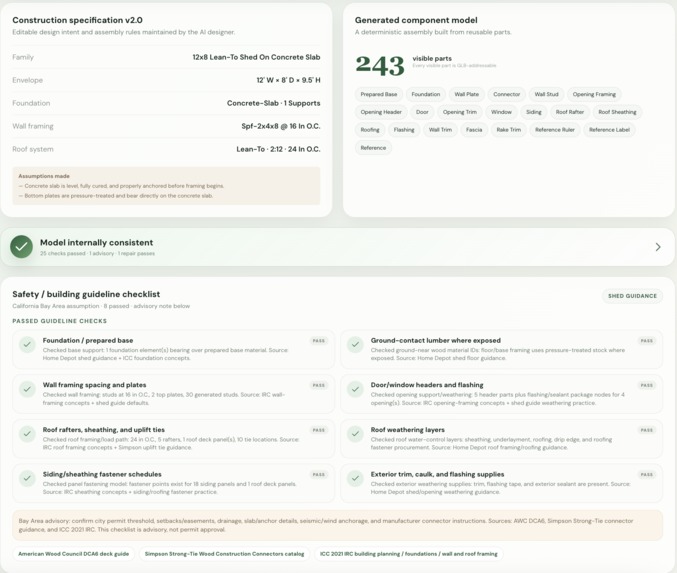Screen dimensions: 677x573
Task: Click the Family value 12x8 Lean-To Shed On Concrete Slab
Action: tap(256, 57)
